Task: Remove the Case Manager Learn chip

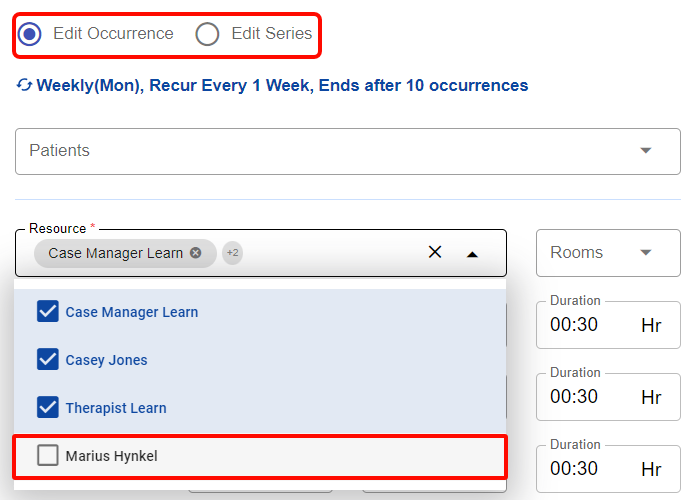Action: pos(196,253)
